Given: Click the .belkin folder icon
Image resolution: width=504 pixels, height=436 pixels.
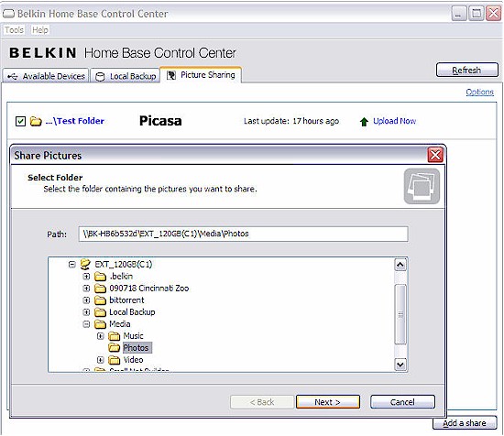Looking at the screenshot, I should point(100,277).
